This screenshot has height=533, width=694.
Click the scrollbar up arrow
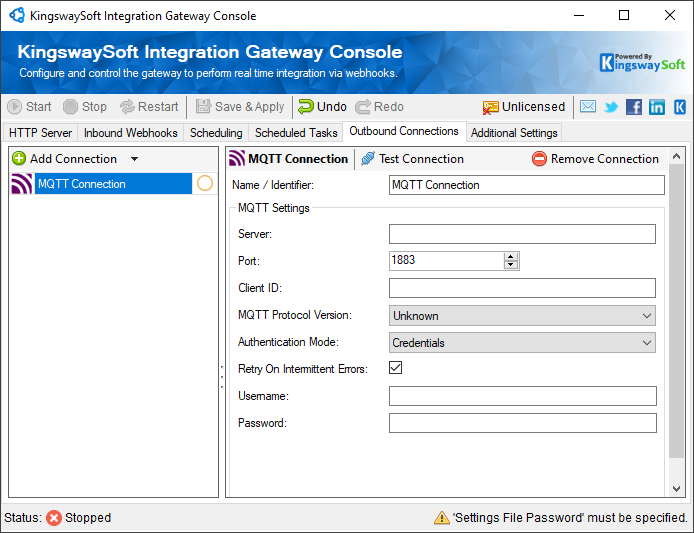[676, 156]
